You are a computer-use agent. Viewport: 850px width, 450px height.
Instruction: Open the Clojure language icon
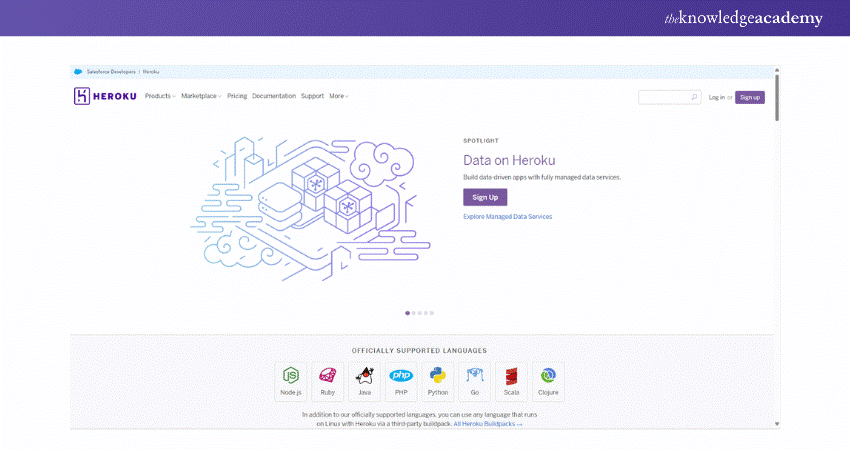tap(548, 377)
